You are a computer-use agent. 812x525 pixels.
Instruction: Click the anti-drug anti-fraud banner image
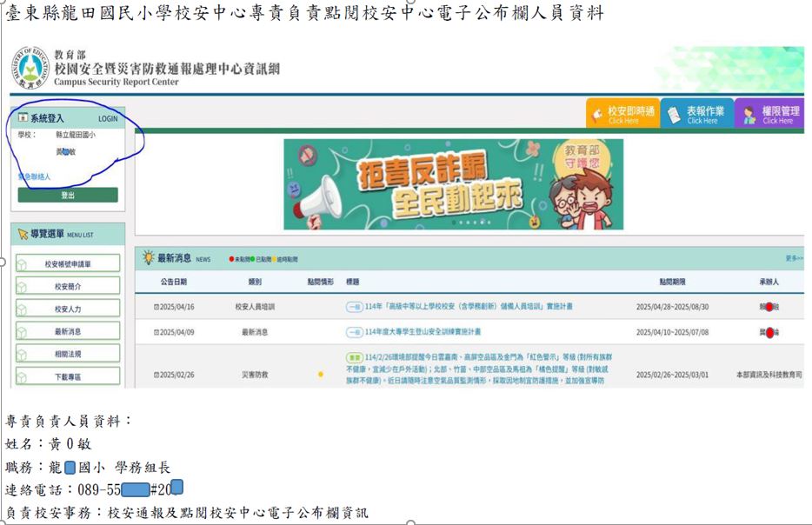(x=453, y=183)
